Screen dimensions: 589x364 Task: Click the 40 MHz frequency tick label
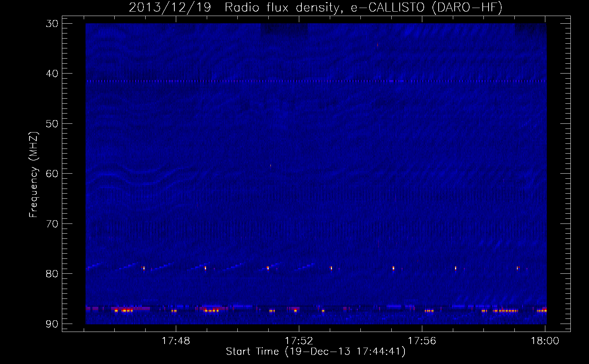51,74
